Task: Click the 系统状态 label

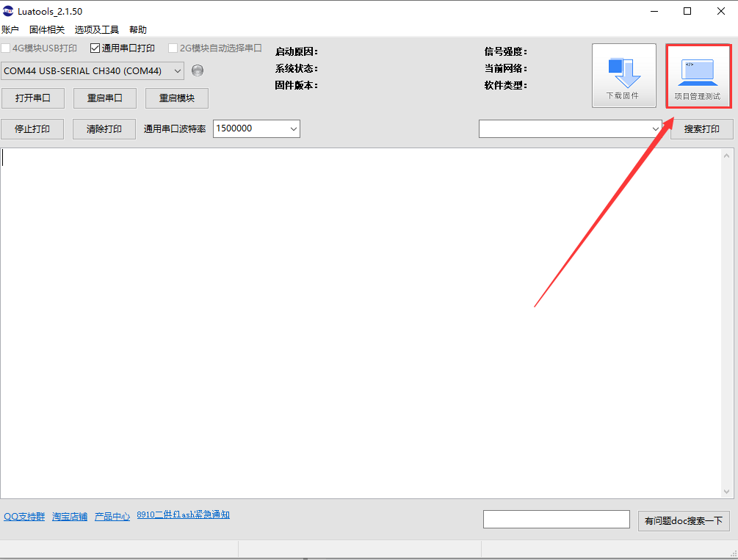Action: point(297,68)
